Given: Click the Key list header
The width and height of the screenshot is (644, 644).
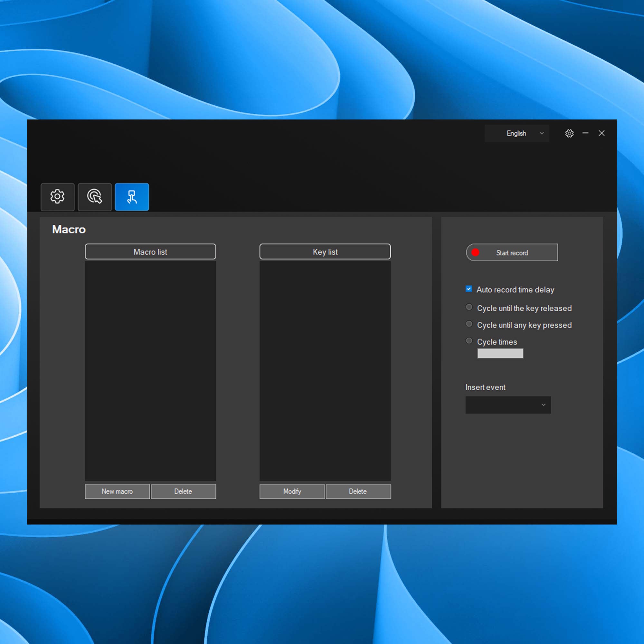Looking at the screenshot, I should (x=325, y=252).
